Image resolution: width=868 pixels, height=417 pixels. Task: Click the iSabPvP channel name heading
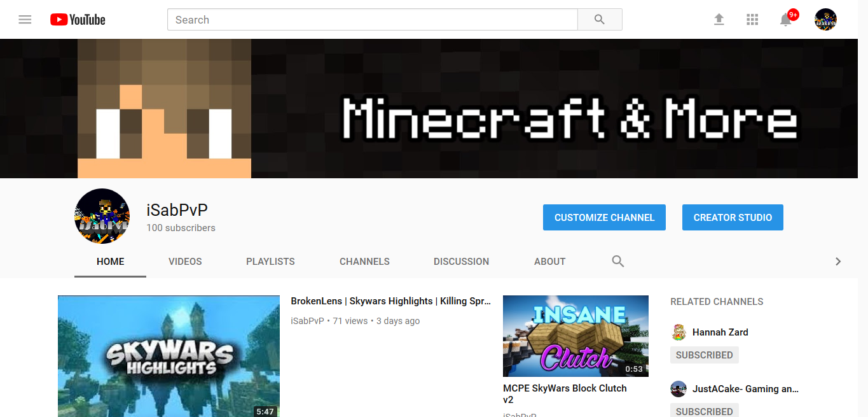pos(177,210)
